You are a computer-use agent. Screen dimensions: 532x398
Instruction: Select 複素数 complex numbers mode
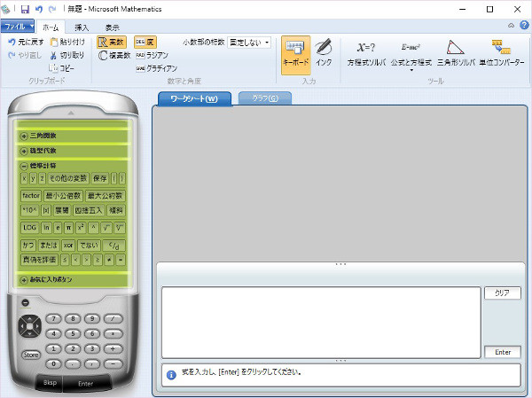(x=114, y=55)
